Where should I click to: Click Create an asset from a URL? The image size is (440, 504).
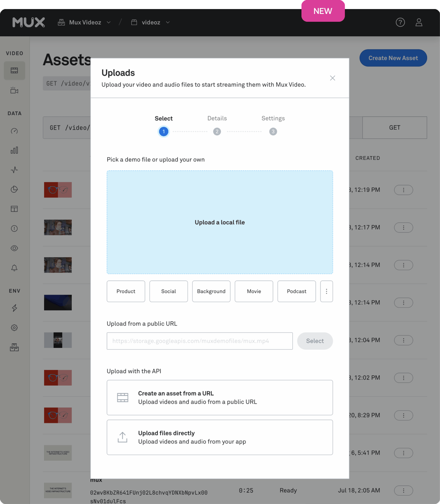click(x=220, y=397)
